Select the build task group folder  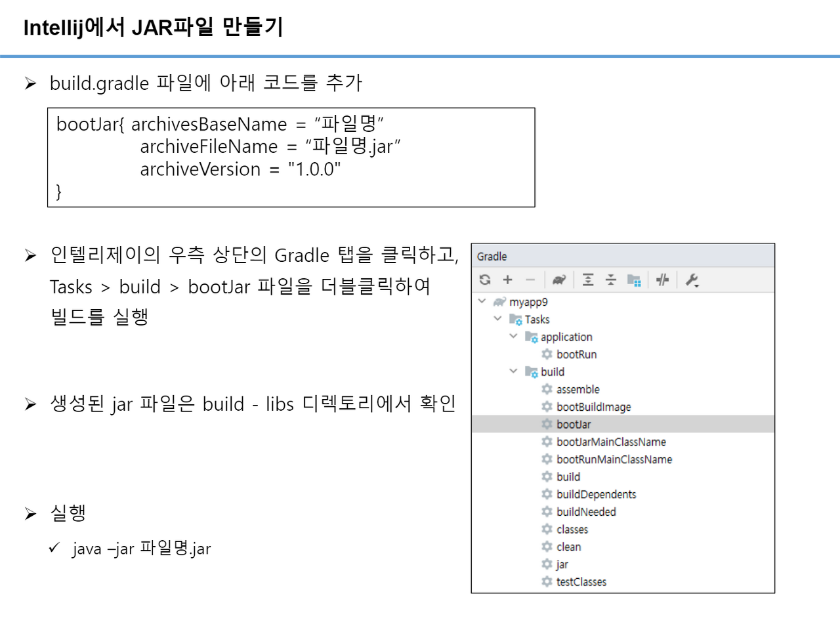[623, 371]
